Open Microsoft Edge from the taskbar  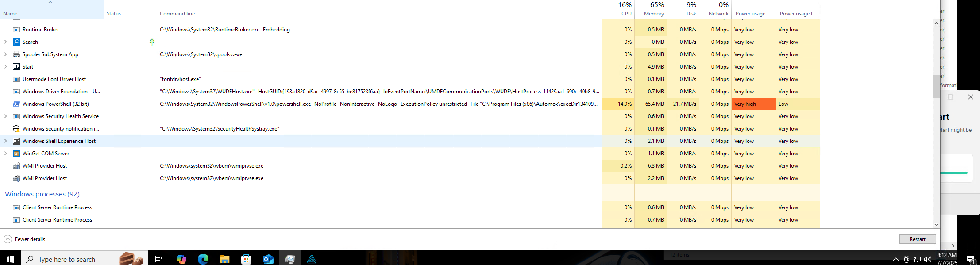point(203,259)
